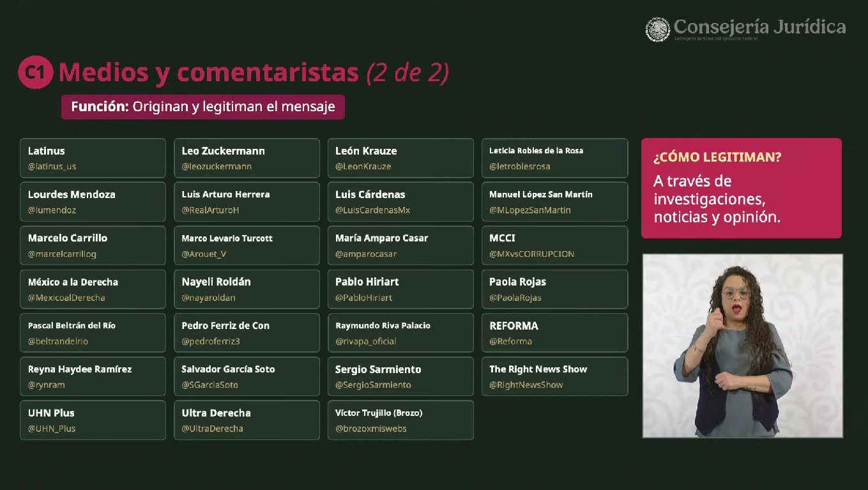
Task: Select the "@nayaroldan" handle
Action: click(209, 298)
